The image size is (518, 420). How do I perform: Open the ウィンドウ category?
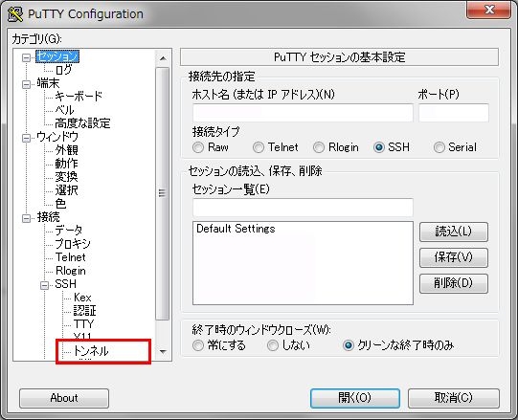[x=57, y=137]
